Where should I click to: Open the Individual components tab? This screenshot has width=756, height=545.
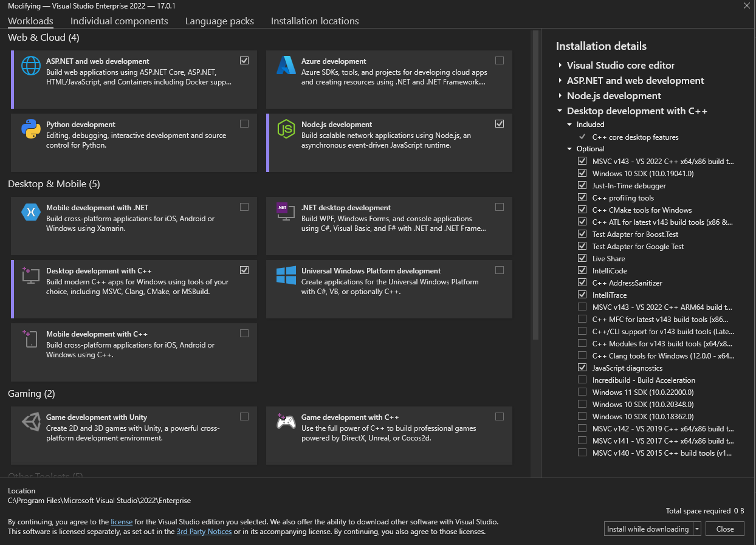click(x=119, y=21)
